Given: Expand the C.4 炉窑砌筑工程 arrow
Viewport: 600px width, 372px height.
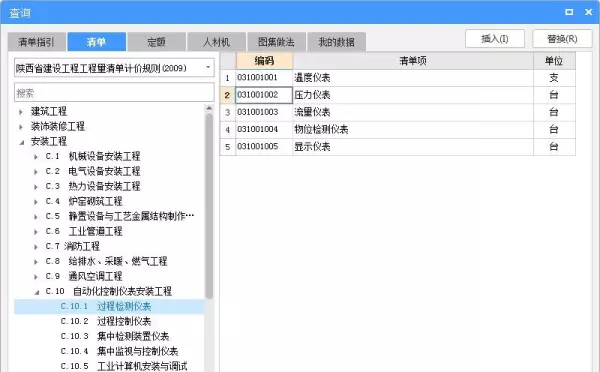Looking at the screenshot, I should point(36,201).
